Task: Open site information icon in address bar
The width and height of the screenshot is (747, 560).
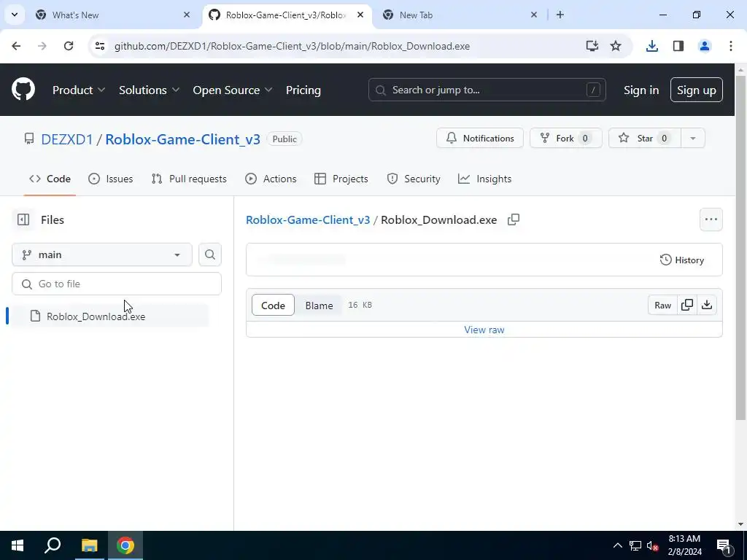Action: (x=99, y=46)
